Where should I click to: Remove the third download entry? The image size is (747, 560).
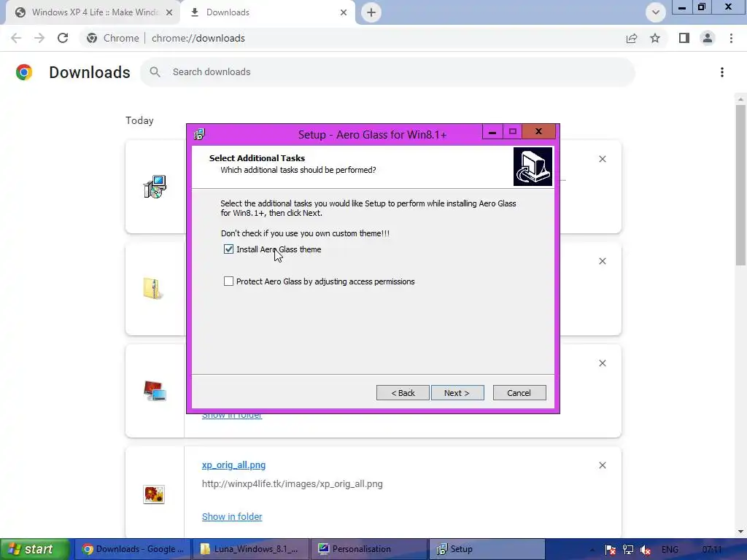point(602,363)
